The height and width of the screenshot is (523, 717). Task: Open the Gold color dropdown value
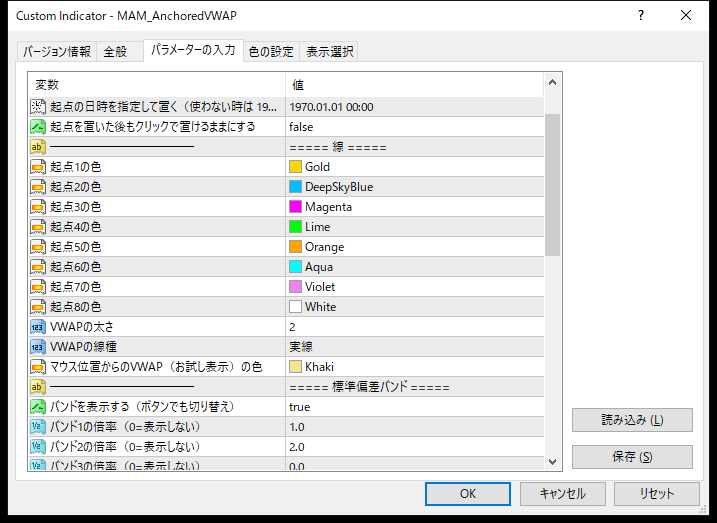pos(414,167)
